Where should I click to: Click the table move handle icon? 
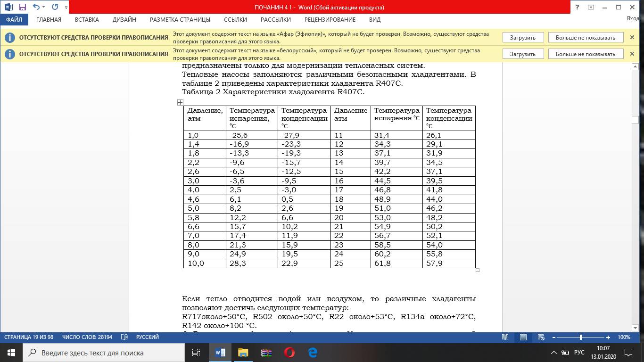tap(180, 102)
